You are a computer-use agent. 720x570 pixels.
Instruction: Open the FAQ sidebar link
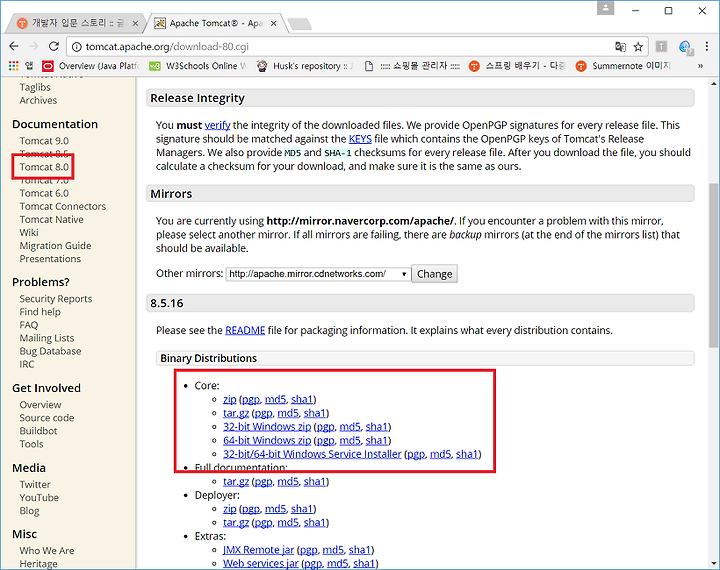tap(28, 325)
